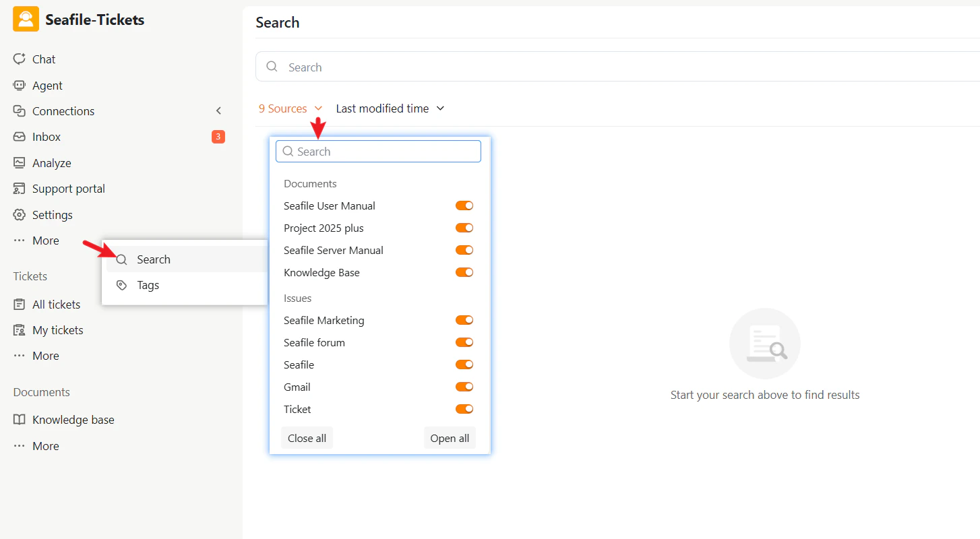The width and height of the screenshot is (980, 539).
Task: Click the Close all button
Action: point(307,438)
